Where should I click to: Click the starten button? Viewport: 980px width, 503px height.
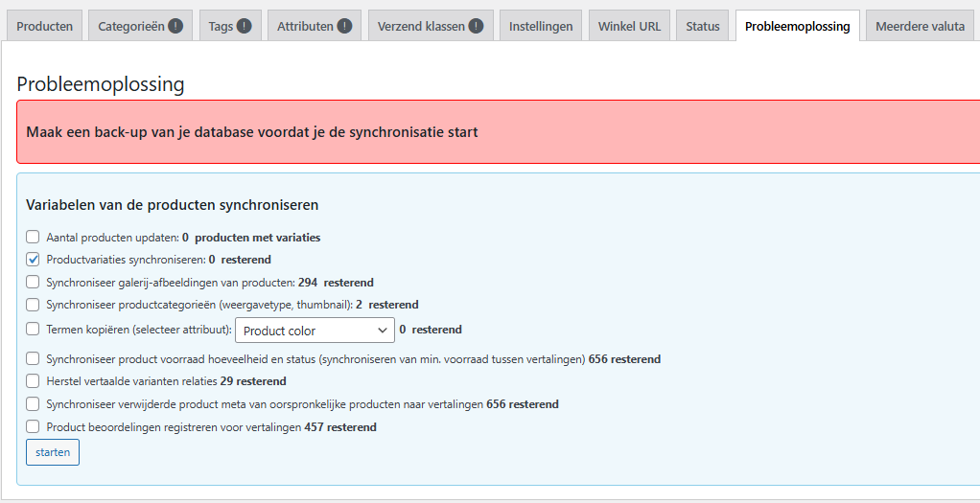53,452
